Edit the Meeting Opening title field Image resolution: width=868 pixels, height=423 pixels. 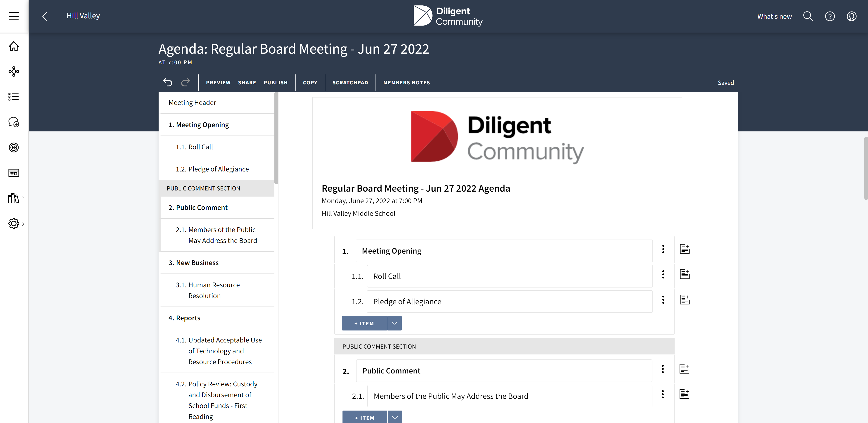[x=504, y=251]
